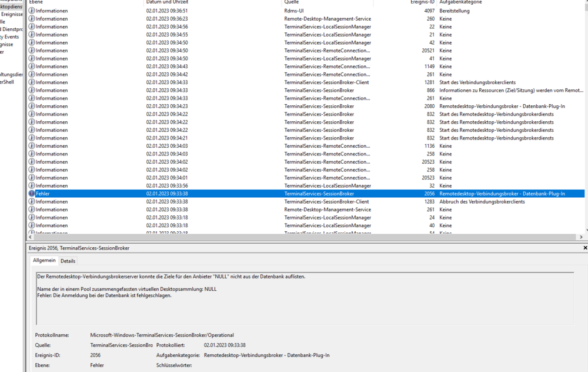Click the info icon for event ID 1283
This screenshot has width=588, height=372.
[32, 202]
